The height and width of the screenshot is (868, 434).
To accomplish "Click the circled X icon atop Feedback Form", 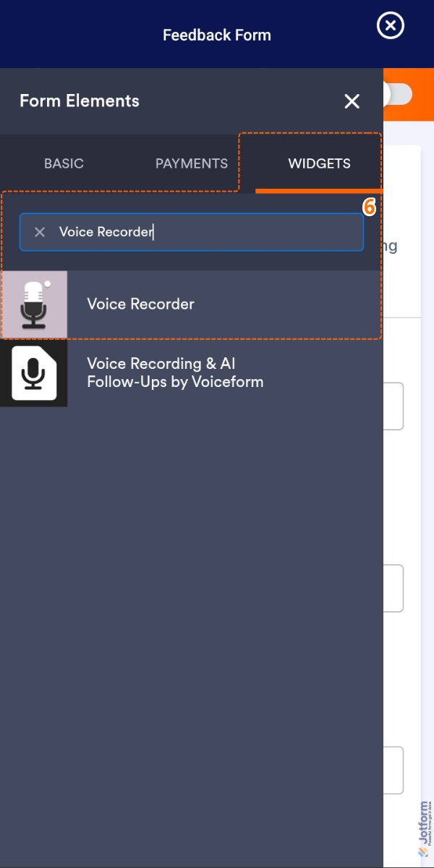I will 390,26.
